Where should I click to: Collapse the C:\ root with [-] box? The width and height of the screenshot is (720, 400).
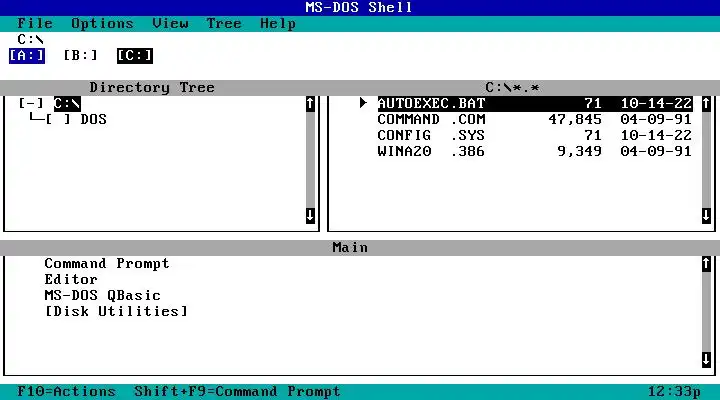(31, 103)
